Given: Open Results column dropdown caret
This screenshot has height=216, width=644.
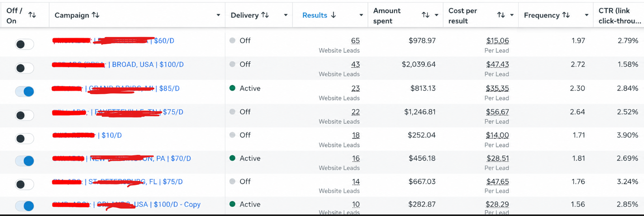Looking at the screenshot, I should tap(361, 15).
